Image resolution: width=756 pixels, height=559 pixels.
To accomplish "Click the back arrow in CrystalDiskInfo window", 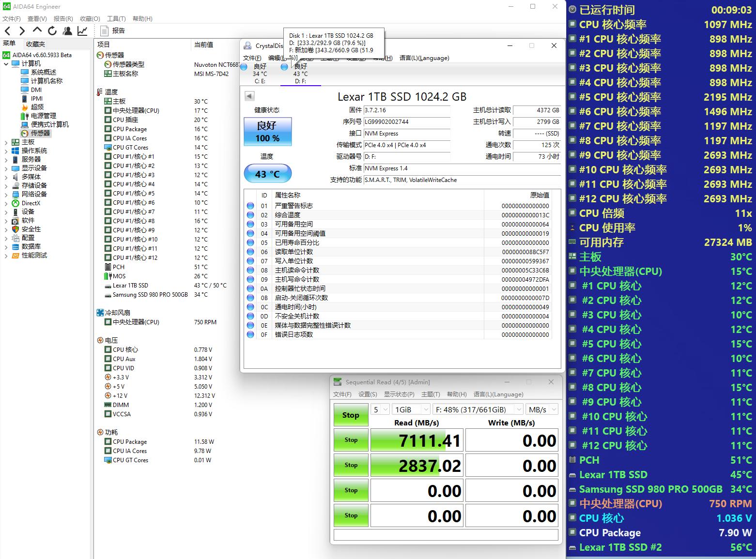I will coord(248,95).
